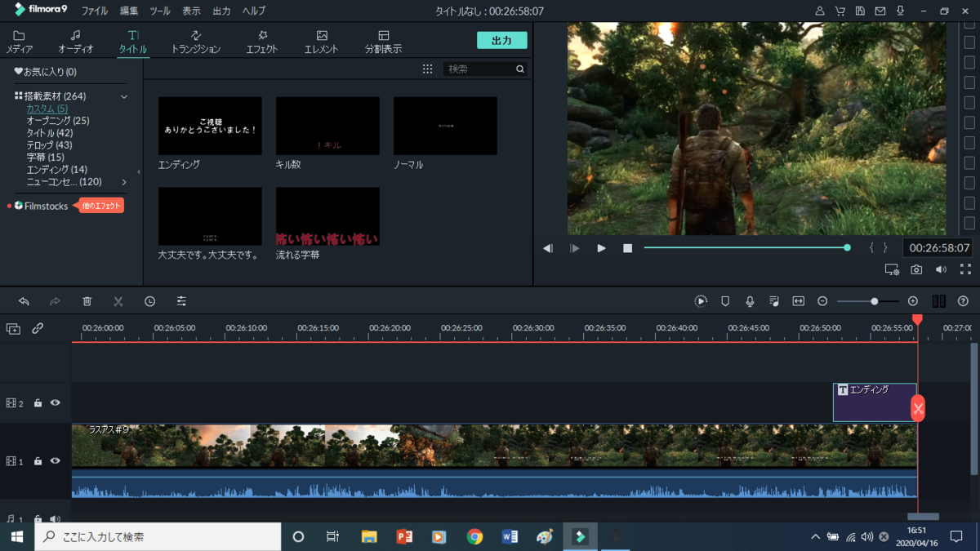Image resolution: width=980 pixels, height=551 pixels.
Task: Open the account profile icon in title bar
Action: pos(820,11)
